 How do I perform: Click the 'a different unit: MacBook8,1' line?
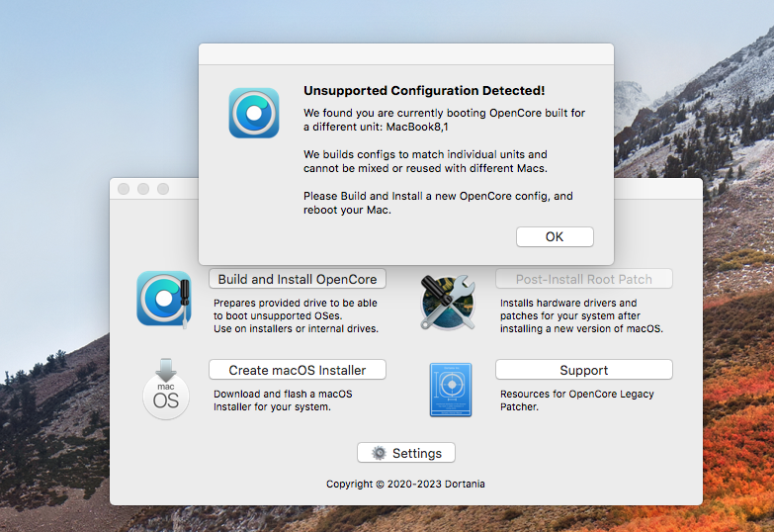click(376, 127)
